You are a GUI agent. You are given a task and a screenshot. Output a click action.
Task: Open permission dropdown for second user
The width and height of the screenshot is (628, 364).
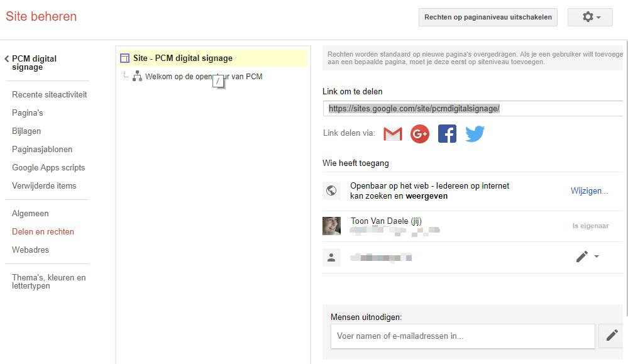pyautogui.click(x=587, y=256)
